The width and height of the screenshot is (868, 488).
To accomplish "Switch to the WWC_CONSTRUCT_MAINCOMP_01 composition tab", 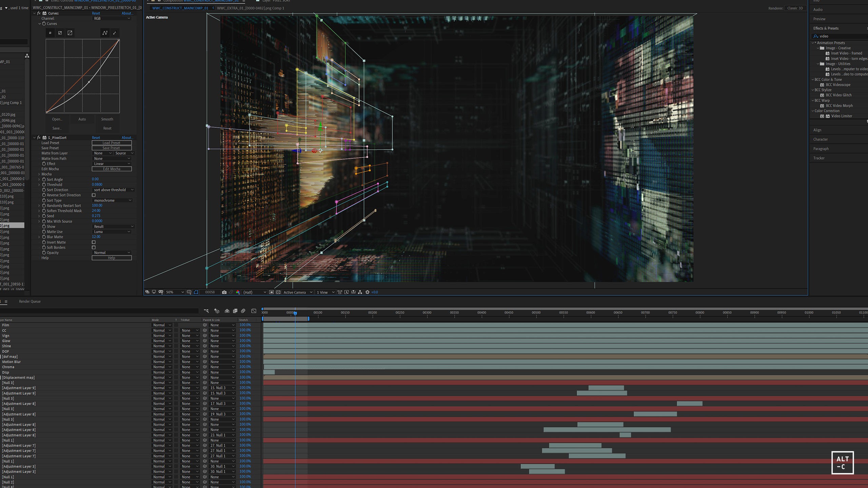I will [x=180, y=8].
